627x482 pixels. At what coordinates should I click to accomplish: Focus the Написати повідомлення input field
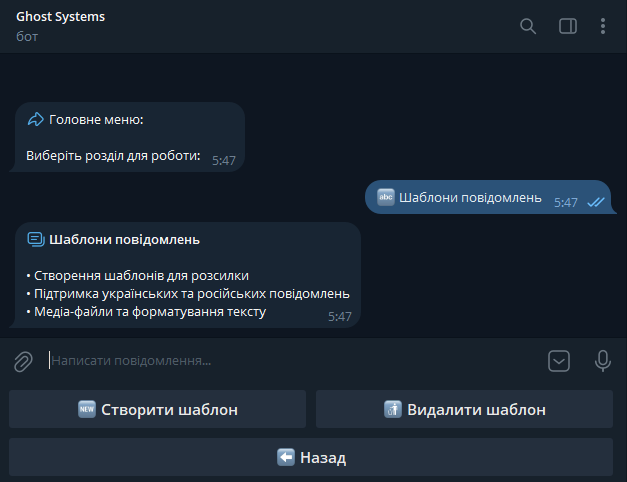[x=280, y=360]
